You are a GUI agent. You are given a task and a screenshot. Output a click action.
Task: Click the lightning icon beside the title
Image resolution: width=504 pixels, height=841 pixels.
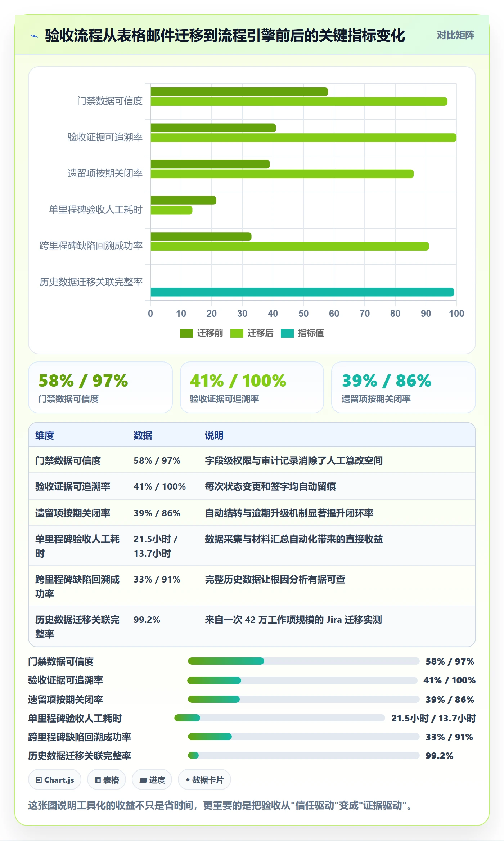coord(34,36)
